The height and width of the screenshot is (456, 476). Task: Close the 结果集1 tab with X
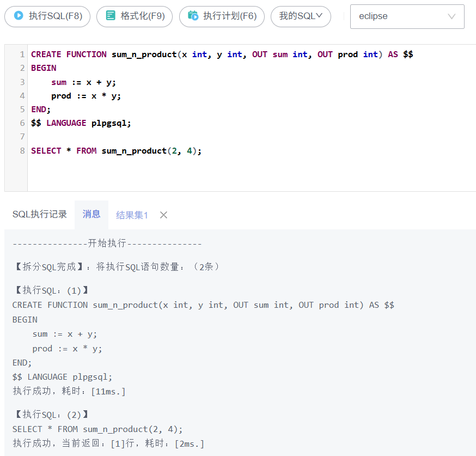click(x=163, y=215)
